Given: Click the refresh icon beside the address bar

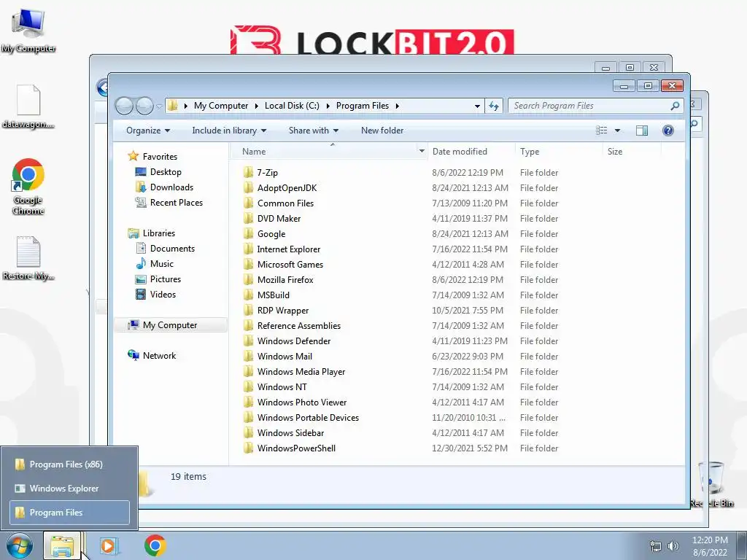Looking at the screenshot, I should pos(494,106).
